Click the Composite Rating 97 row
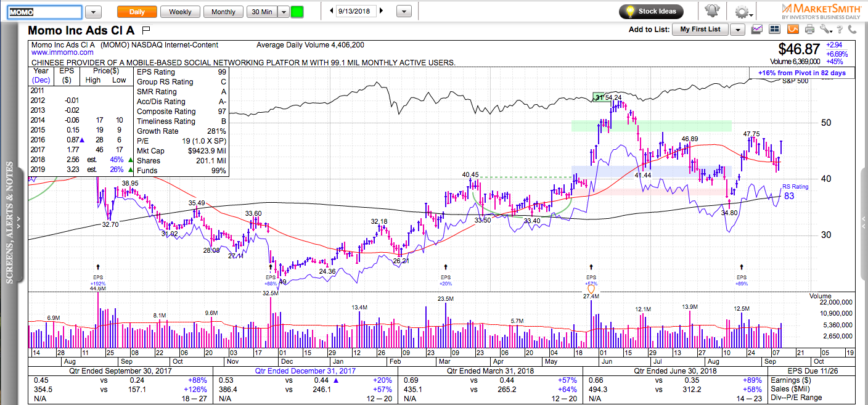The image size is (868, 405). coord(182,112)
